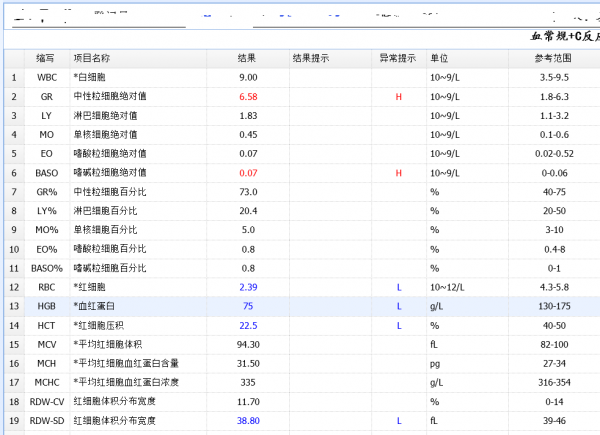
Task: Select the MCHC abbreviation cell
Action: coord(47,383)
